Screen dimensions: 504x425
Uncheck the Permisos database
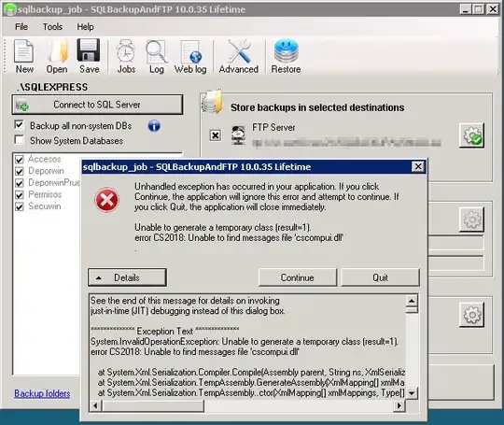coord(20,195)
